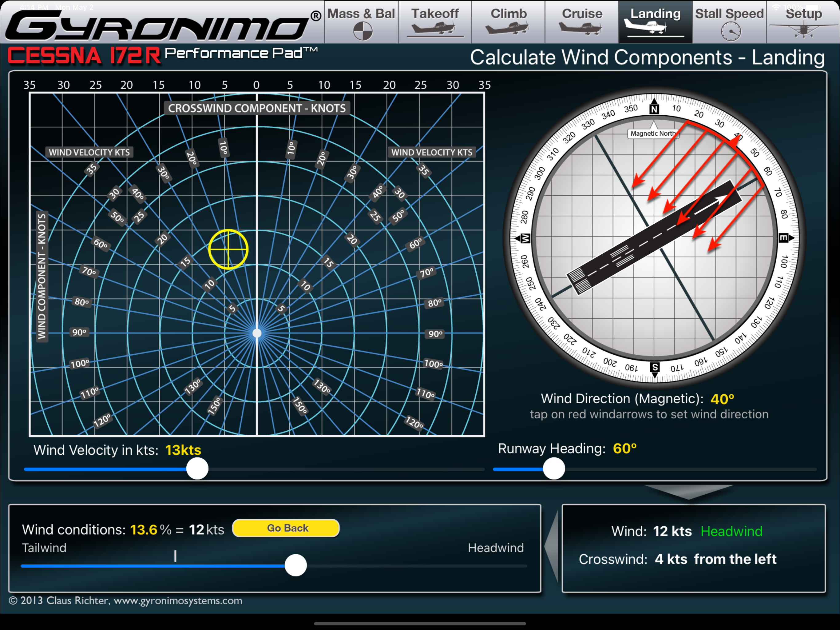Click the runway heading value 60°
This screenshot has height=630, width=840.
pyautogui.click(x=625, y=449)
